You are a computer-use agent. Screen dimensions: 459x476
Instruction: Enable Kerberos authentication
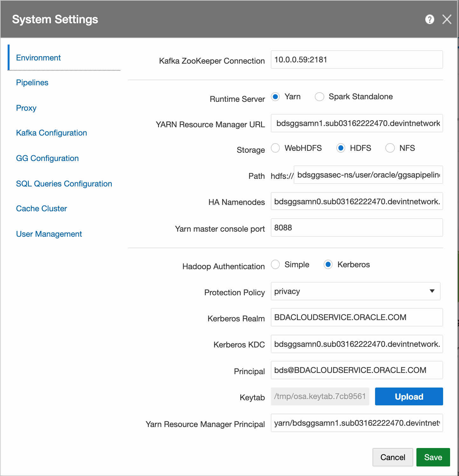328,264
